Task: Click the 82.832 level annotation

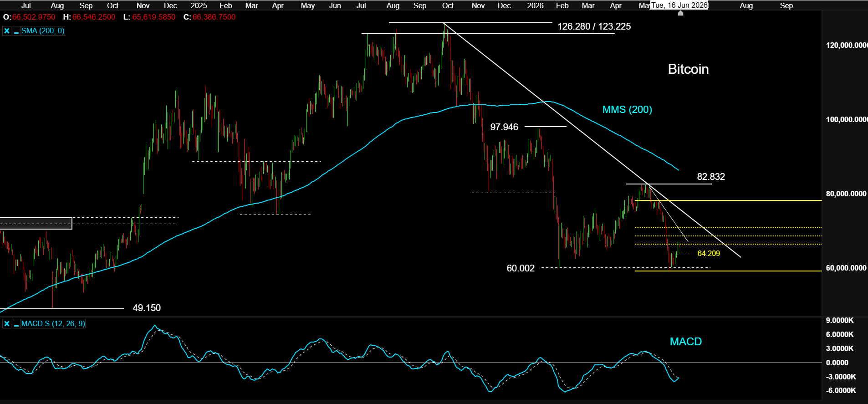Action: click(x=711, y=177)
